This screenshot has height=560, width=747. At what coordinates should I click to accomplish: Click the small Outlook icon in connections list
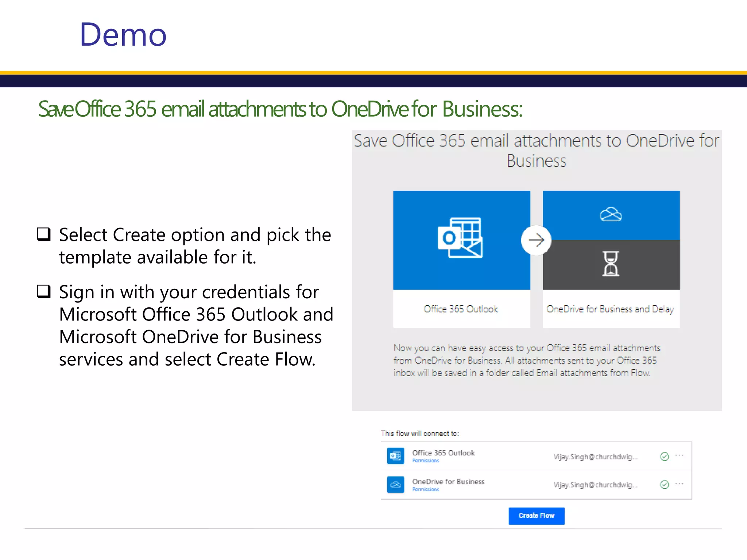click(x=396, y=456)
